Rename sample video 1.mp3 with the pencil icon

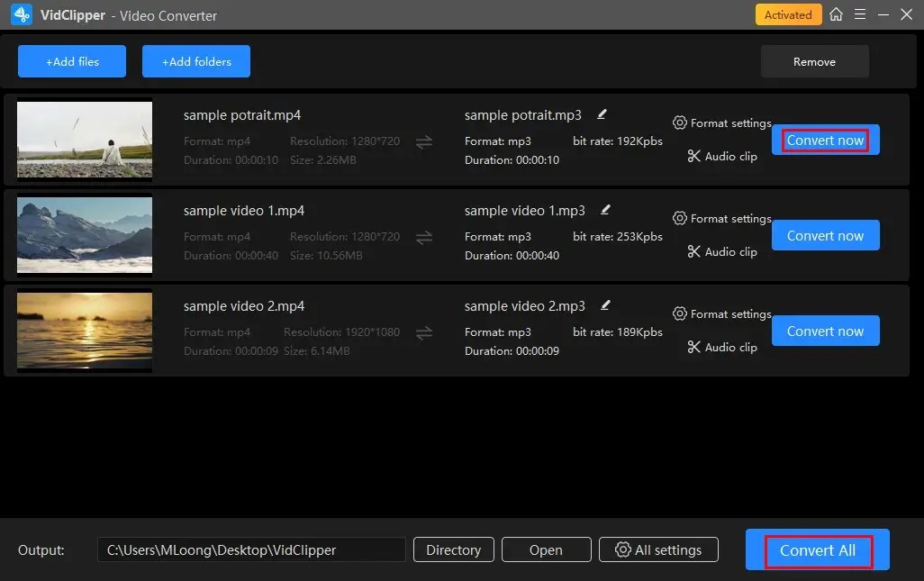[x=605, y=210]
